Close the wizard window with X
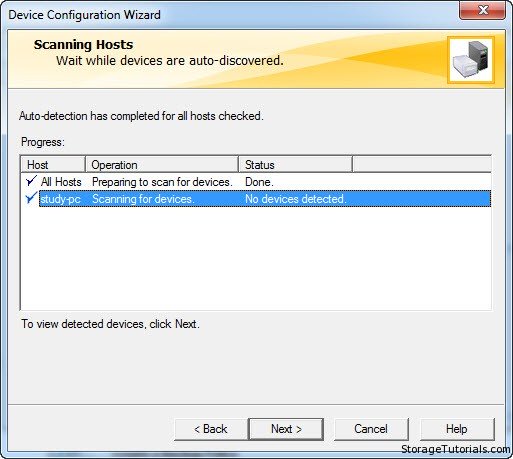Viewport: 513px width, 459px height. tap(483, 10)
